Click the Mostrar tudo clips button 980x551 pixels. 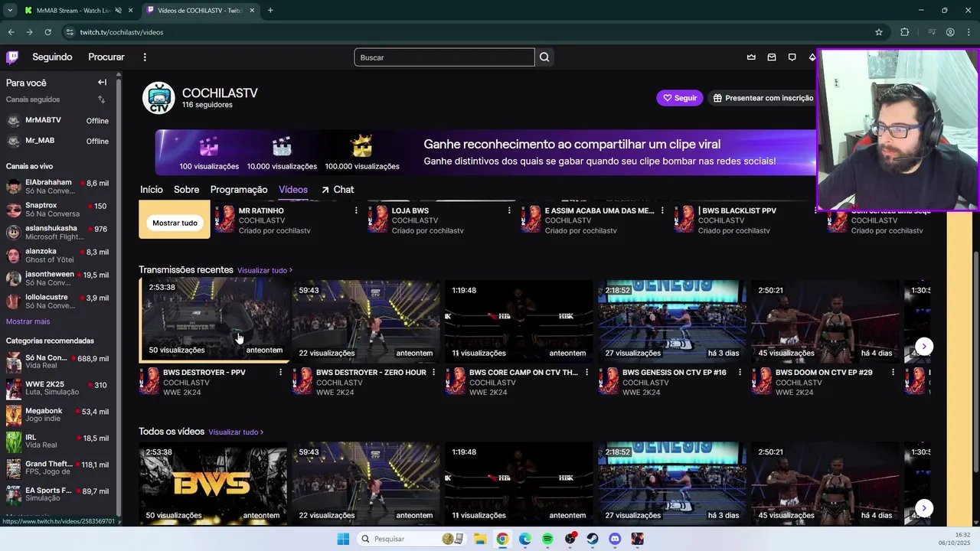click(175, 223)
